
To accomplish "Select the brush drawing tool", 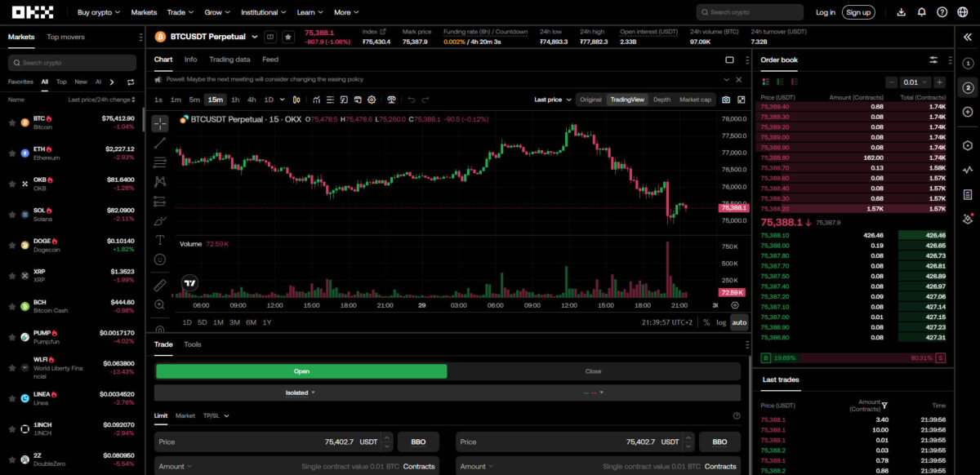I will point(160,220).
